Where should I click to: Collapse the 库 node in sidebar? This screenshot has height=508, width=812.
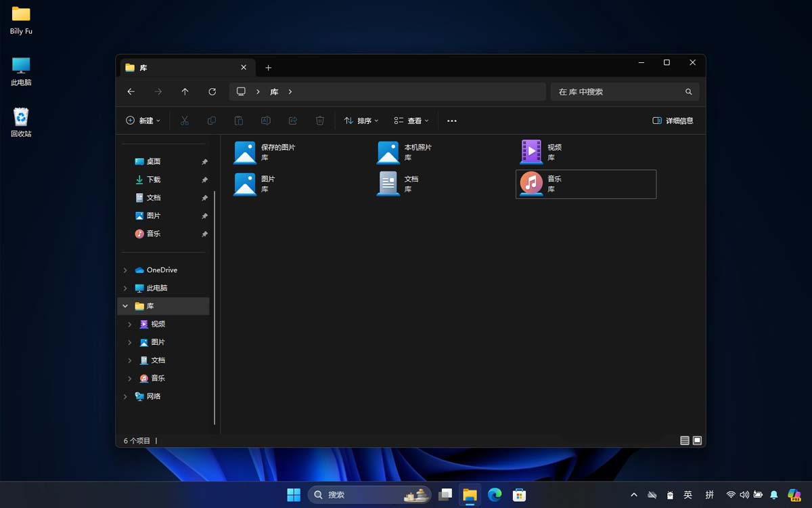(125, 306)
